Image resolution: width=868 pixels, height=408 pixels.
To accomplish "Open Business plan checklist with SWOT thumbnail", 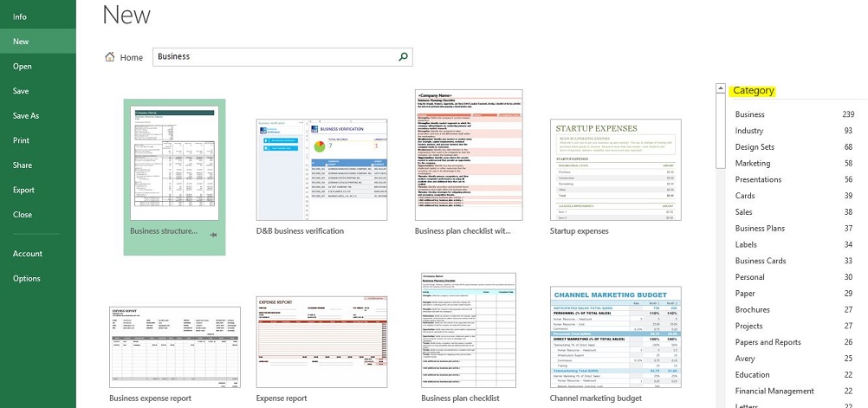I will [x=469, y=155].
